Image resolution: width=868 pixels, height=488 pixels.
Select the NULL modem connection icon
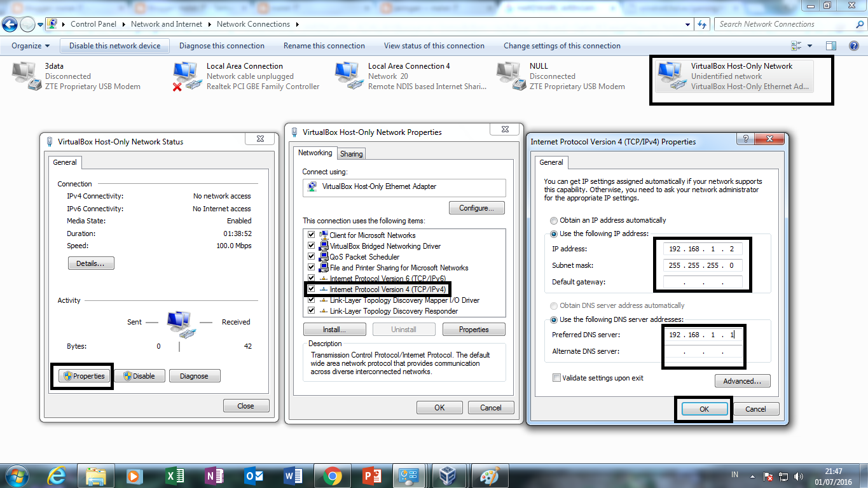(510, 76)
